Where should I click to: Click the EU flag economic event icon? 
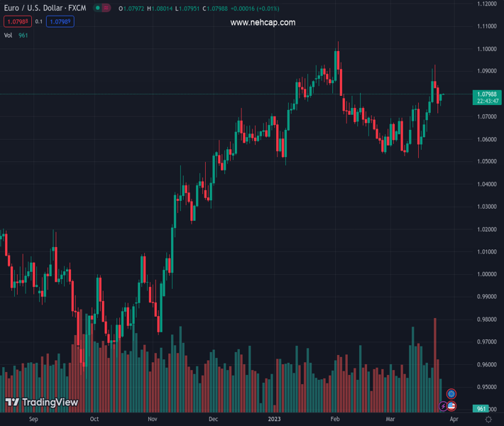(451, 394)
